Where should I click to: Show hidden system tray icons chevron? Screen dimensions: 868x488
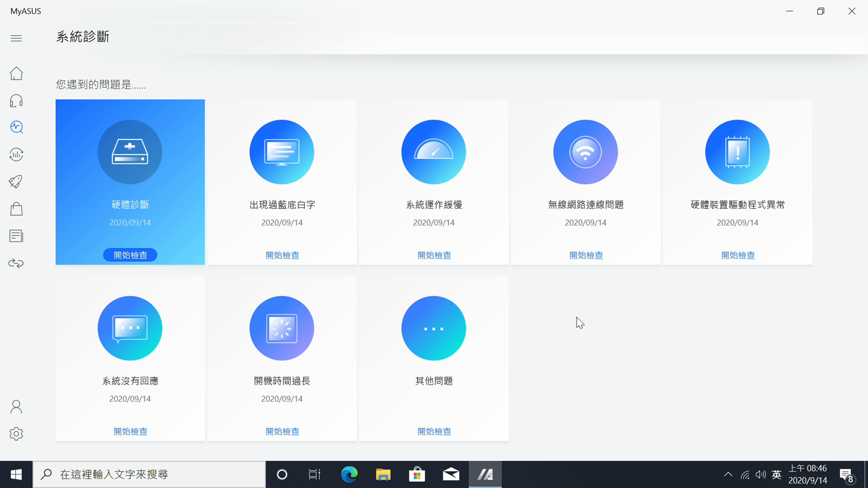tap(728, 474)
